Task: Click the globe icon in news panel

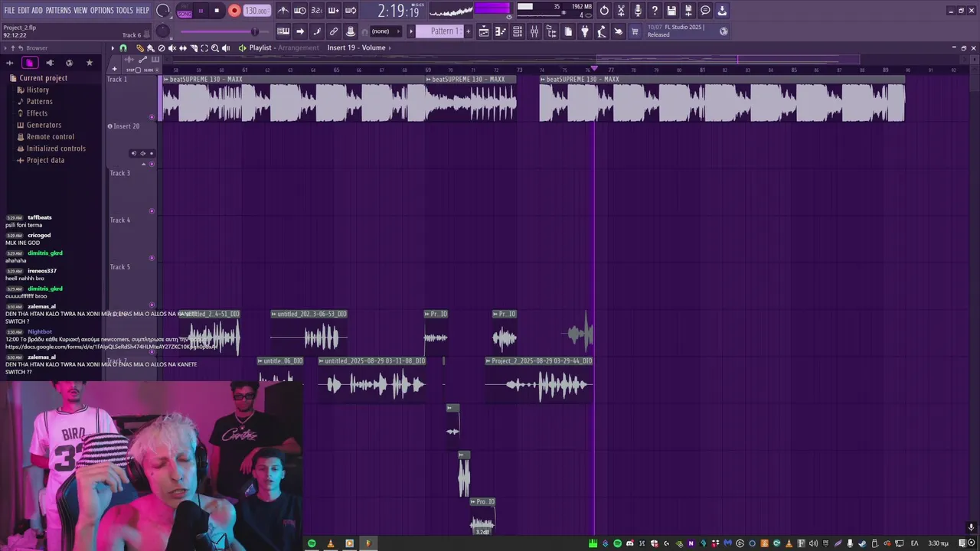Action: (x=724, y=31)
